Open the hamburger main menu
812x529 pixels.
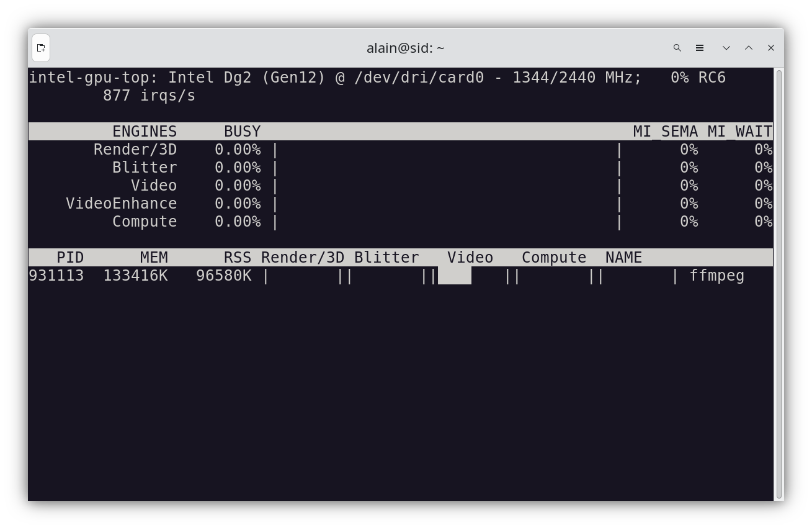click(x=700, y=48)
